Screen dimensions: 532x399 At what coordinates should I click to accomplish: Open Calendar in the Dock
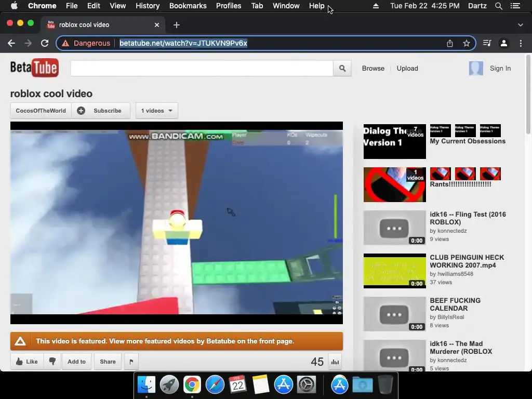click(x=237, y=385)
